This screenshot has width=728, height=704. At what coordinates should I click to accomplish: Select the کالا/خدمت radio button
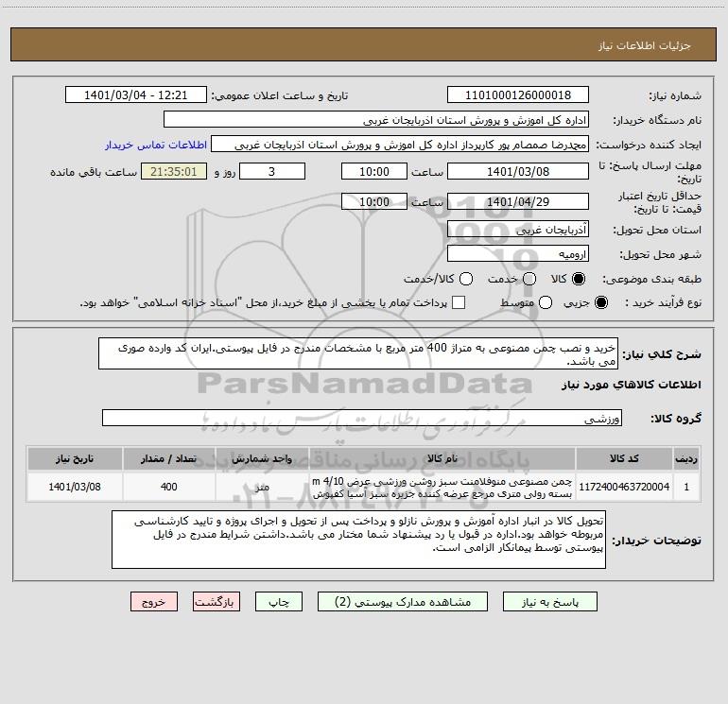pyautogui.click(x=466, y=279)
